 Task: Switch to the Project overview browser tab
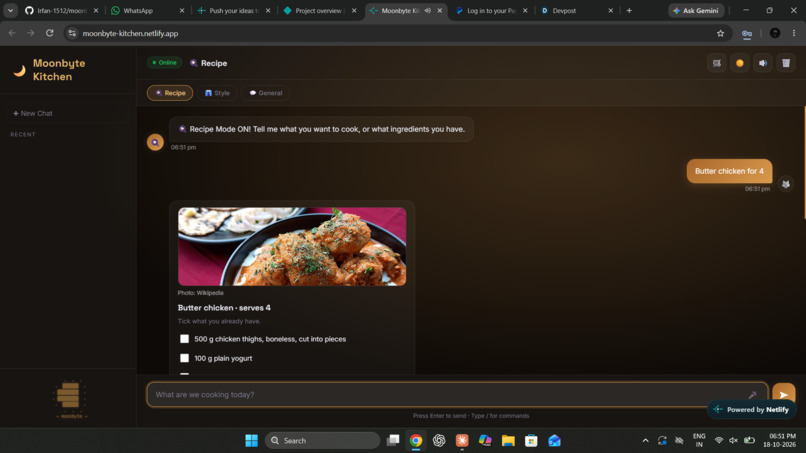click(319, 10)
